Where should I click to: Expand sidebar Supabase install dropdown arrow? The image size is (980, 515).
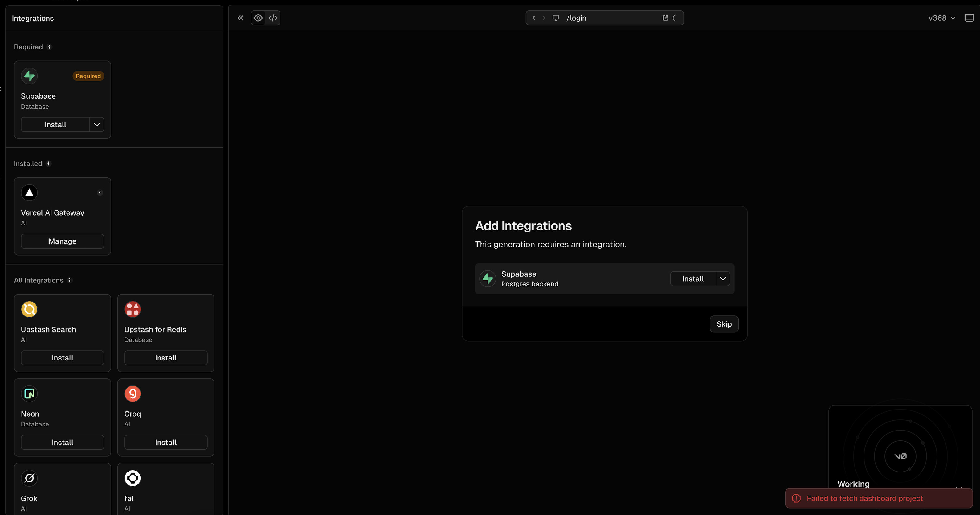click(x=97, y=125)
